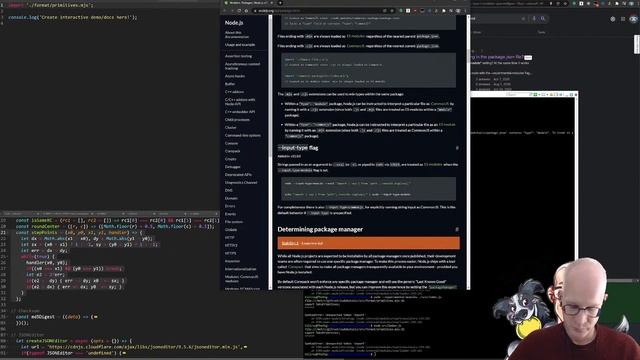
Task: Open the 'Tools' search option
Action: pos(541,32)
